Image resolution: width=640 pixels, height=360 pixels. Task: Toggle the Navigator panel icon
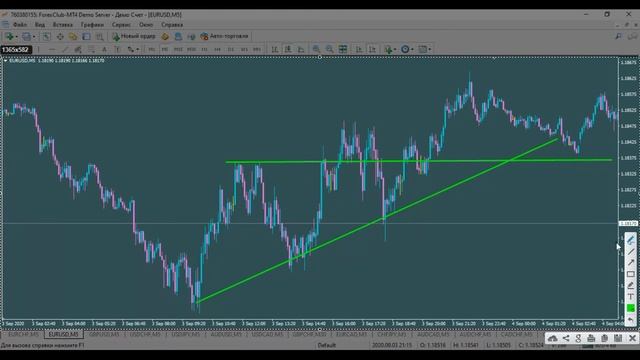[x=73, y=36]
